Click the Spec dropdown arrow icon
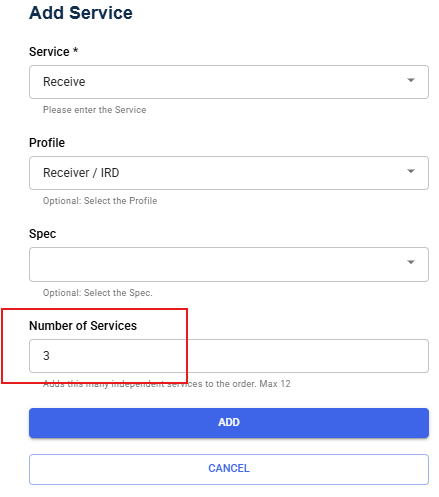 411,262
